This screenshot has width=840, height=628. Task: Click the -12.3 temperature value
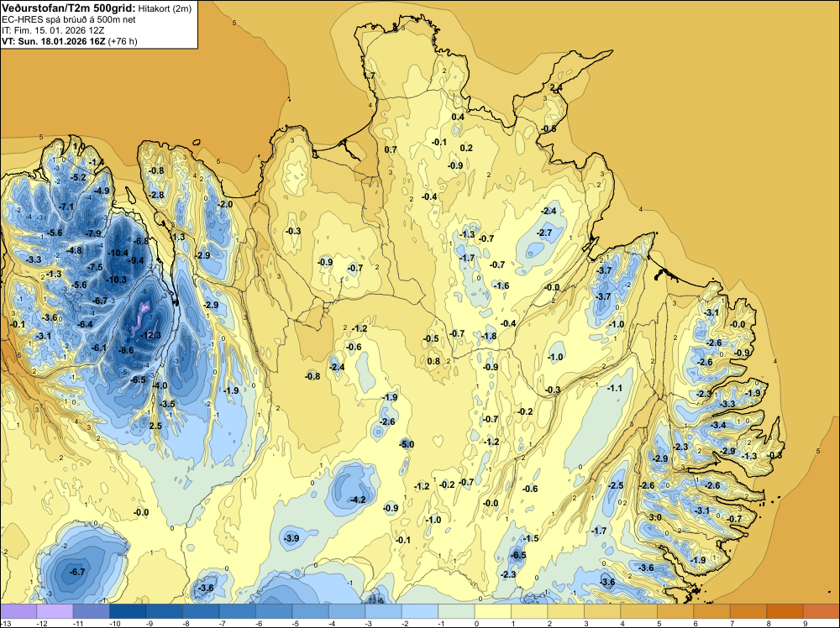[150, 335]
